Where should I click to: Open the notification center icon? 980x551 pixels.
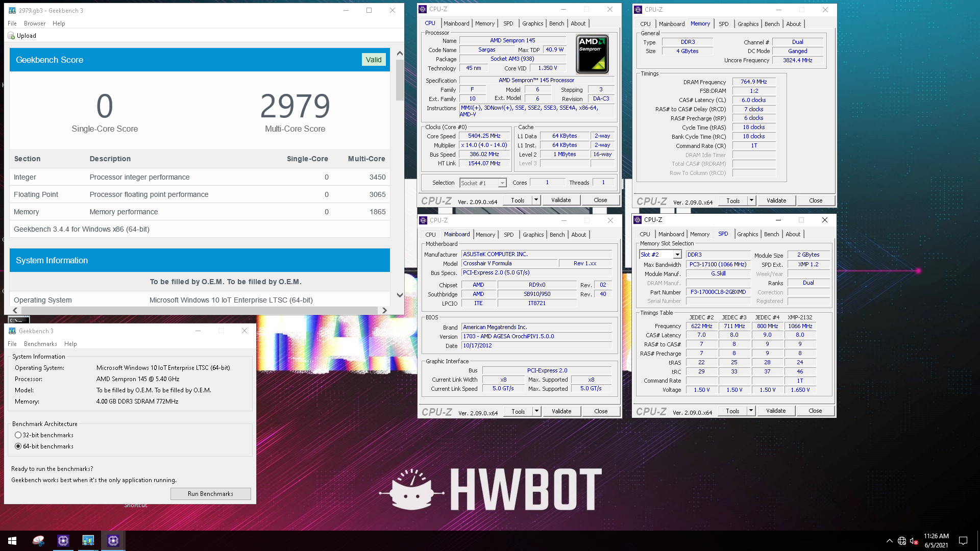[963, 541]
